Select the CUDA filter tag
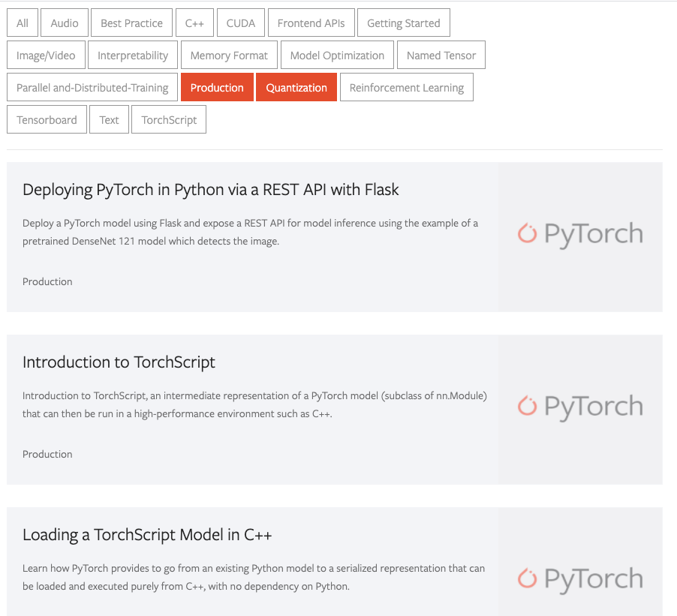Screen dimensions: 677x616 coord(241,23)
